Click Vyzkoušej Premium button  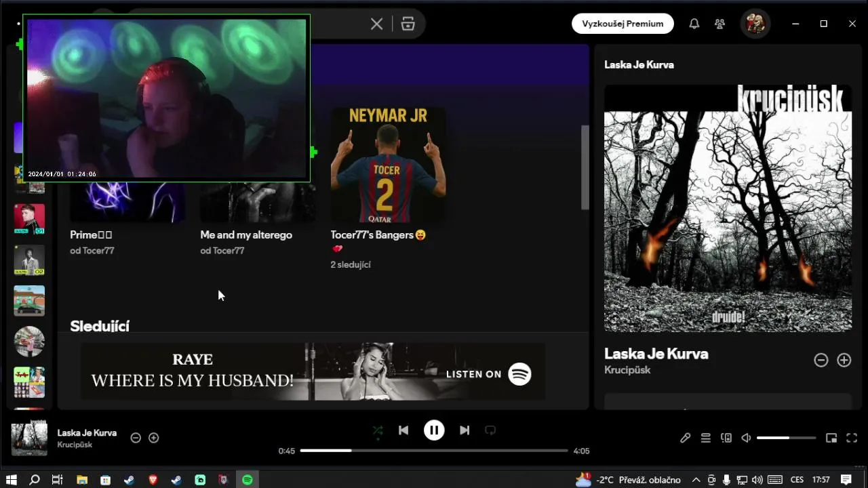[623, 24]
